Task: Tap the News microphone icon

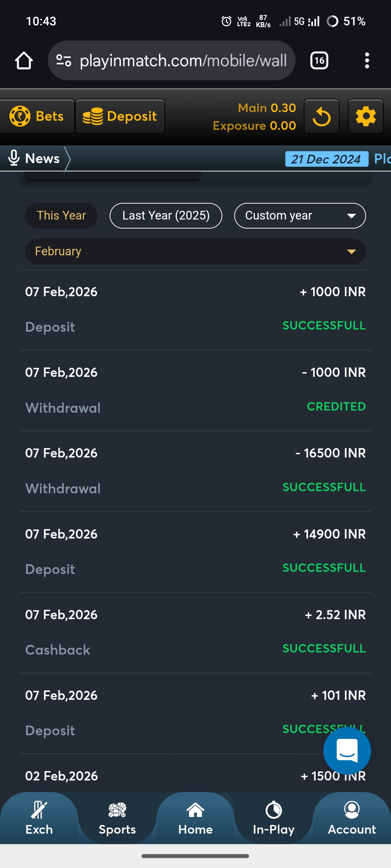Action: 14,158
